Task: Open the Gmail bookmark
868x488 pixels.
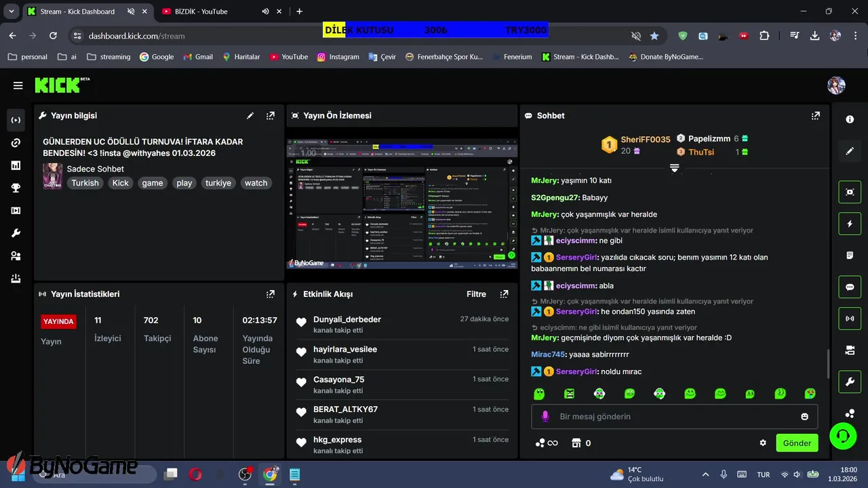Action: pyautogui.click(x=198, y=57)
